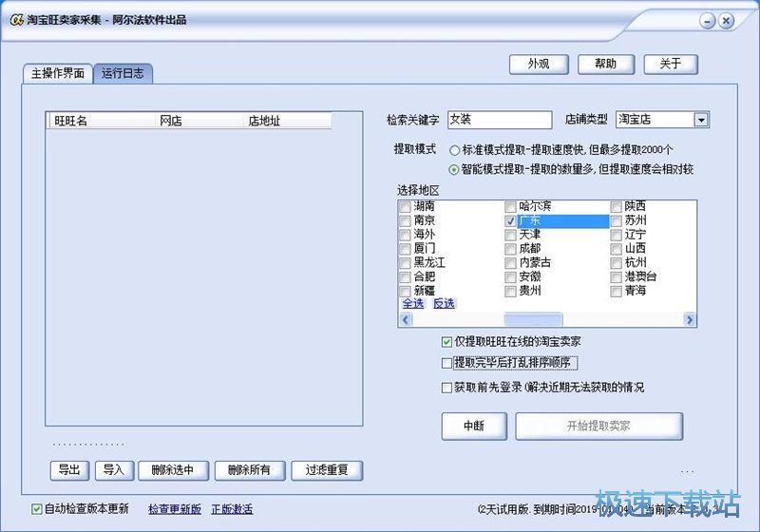Click the 删除所有 button

[250, 470]
